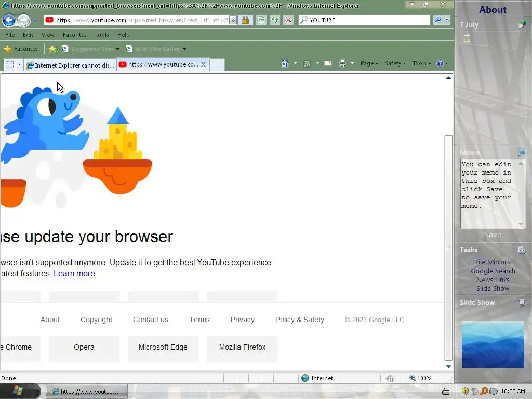532x399 pixels.
Task: Expand the Print options dropdown arrow
Action: pos(352,63)
